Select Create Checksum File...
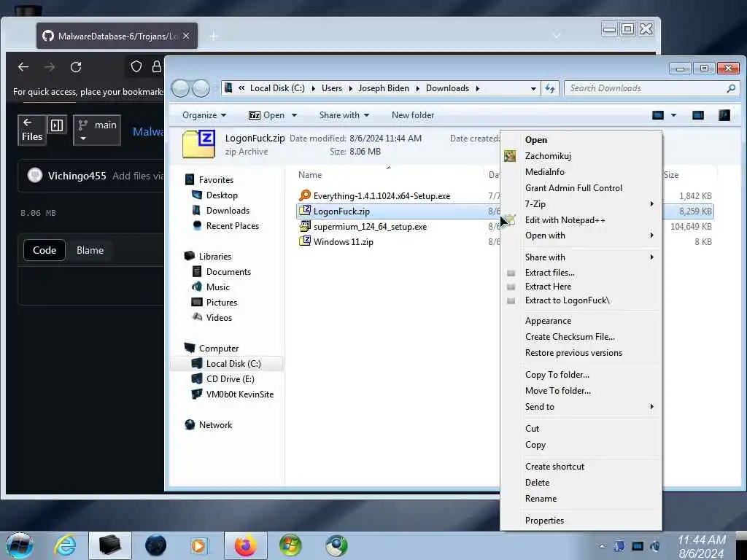This screenshot has width=747, height=560. [570, 337]
